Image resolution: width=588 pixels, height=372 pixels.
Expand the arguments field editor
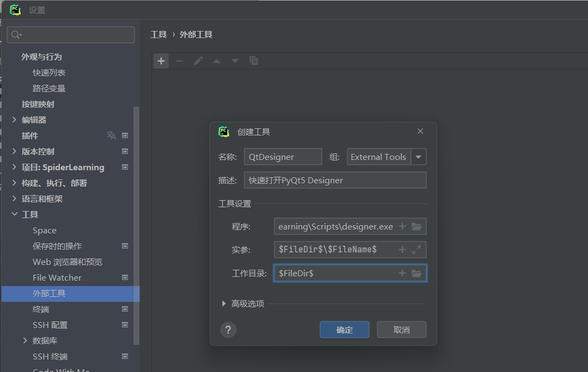click(x=416, y=250)
